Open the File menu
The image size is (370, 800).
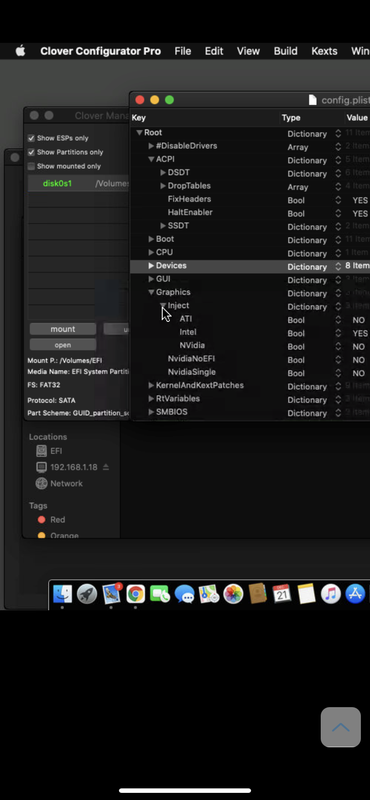[183, 51]
